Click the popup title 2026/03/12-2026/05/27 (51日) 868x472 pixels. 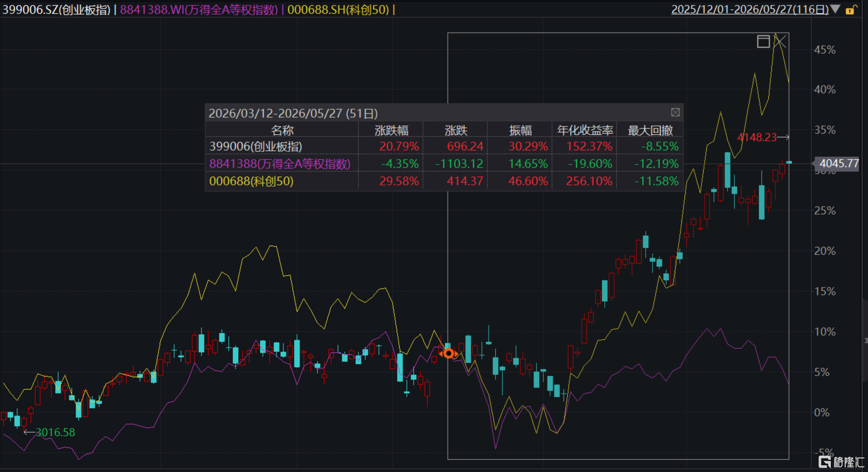[293, 113]
